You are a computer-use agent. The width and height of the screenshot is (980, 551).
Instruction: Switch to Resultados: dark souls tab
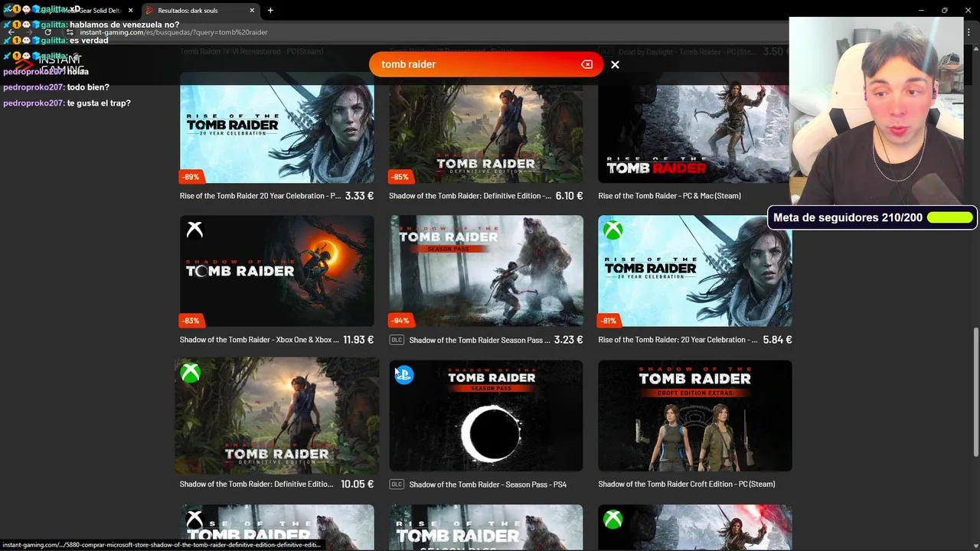tap(199, 11)
